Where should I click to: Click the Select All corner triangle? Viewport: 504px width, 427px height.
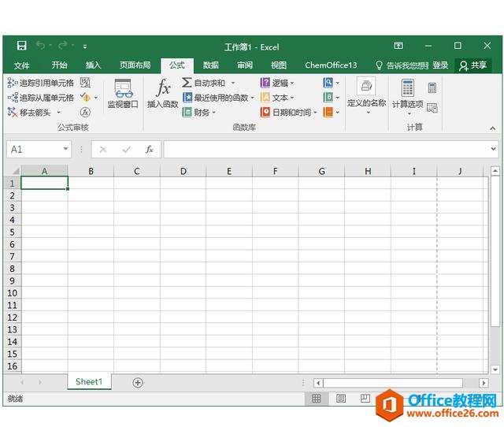click(x=14, y=171)
